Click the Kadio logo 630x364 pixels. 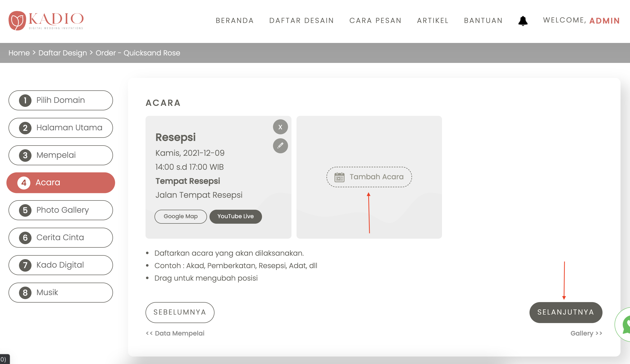point(46,21)
